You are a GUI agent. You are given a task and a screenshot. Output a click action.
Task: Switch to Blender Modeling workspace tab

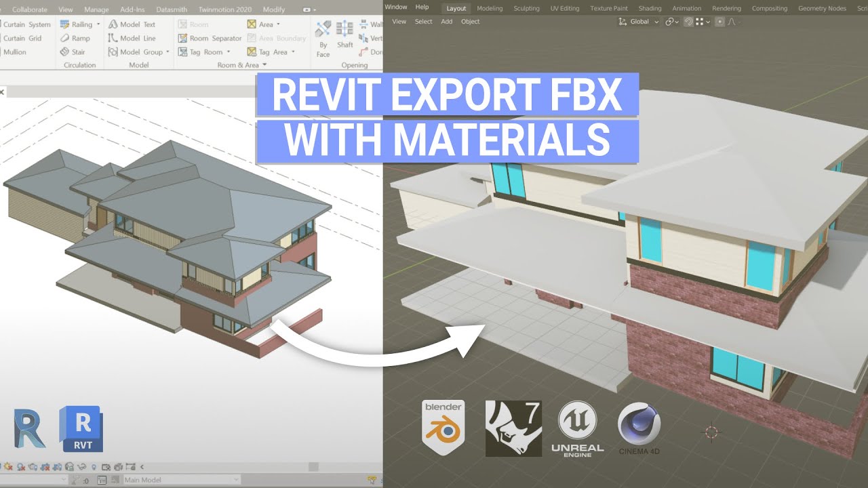[x=490, y=8]
